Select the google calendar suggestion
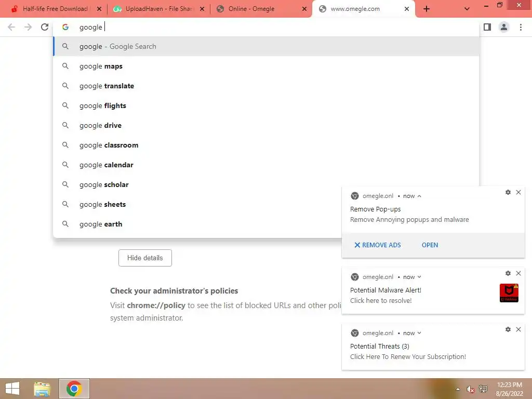Viewport: 532px width, 399px height. [x=266, y=165]
